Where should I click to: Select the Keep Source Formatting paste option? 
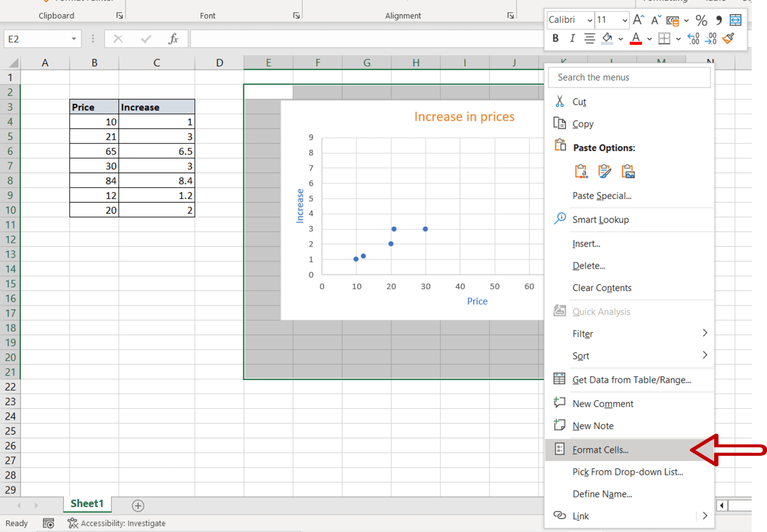coord(606,171)
